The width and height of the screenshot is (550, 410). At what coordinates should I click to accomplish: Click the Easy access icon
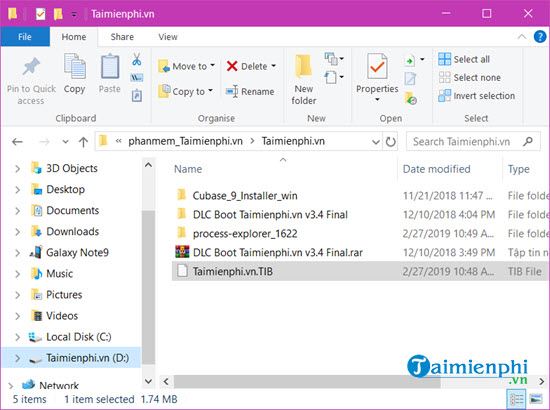pyautogui.click(x=331, y=77)
